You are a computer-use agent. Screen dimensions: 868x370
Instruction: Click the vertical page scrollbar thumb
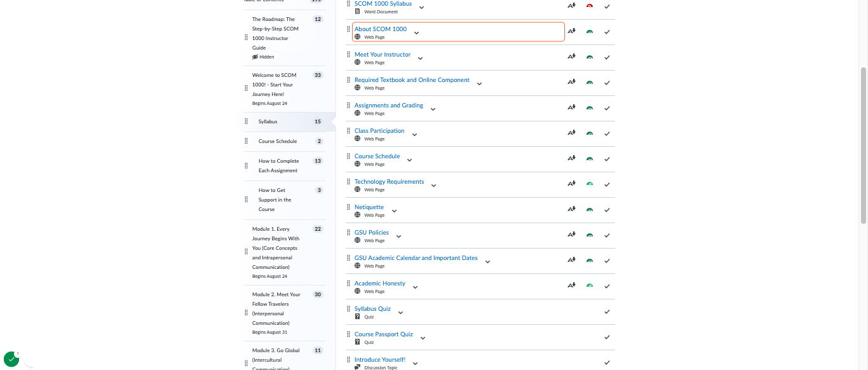pos(864,145)
